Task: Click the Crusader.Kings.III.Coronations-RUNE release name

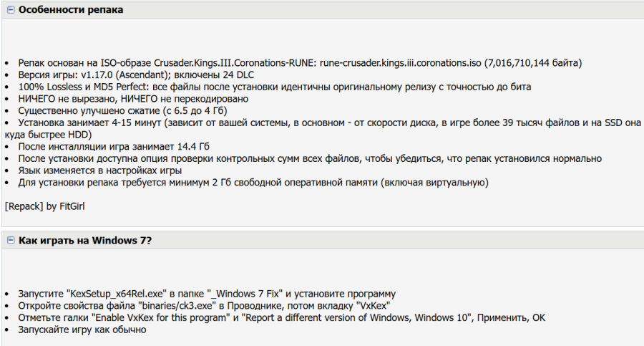Action: point(235,63)
